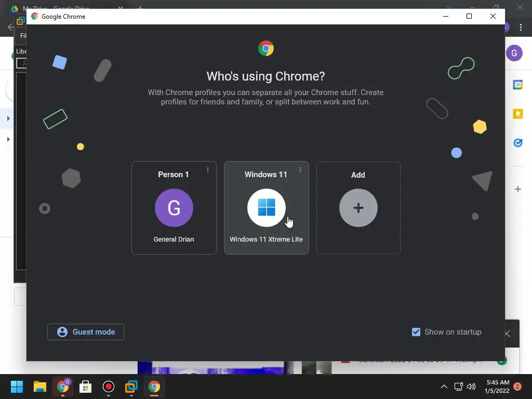This screenshot has width=532, height=399.
Task: Open network status tray icon
Action: tap(458, 387)
